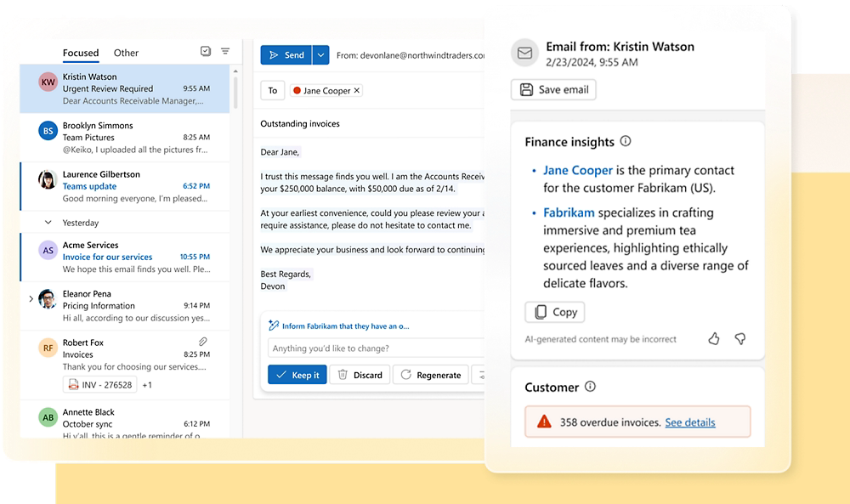Discard the generated draft

pyautogui.click(x=360, y=375)
